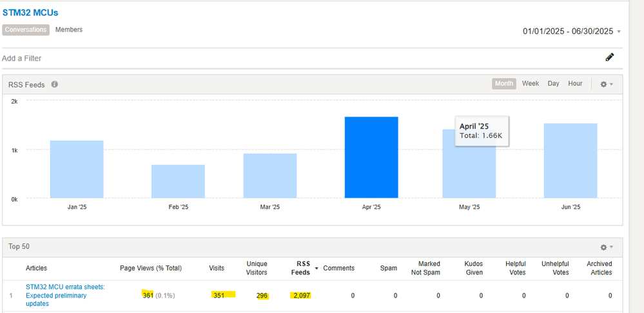Click the pencil edit filter icon
The image size is (644, 313).
click(609, 57)
